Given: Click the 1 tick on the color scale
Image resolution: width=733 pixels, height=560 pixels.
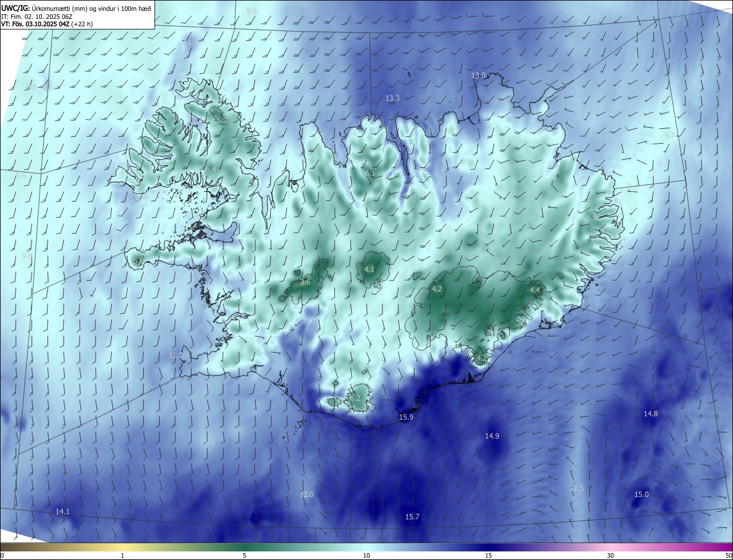Looking at the screenshot, I should point(123,555).
